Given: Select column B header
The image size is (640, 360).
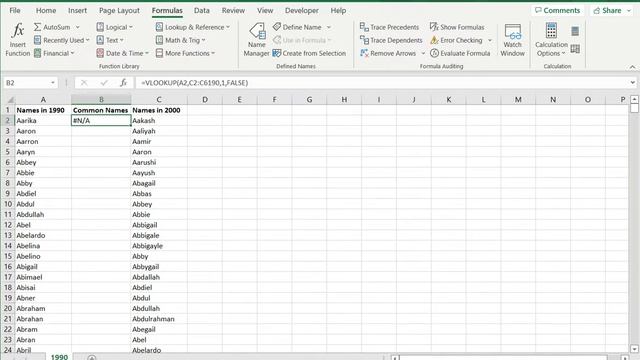Looking at the screenshot, I should (x=101, y=100).
